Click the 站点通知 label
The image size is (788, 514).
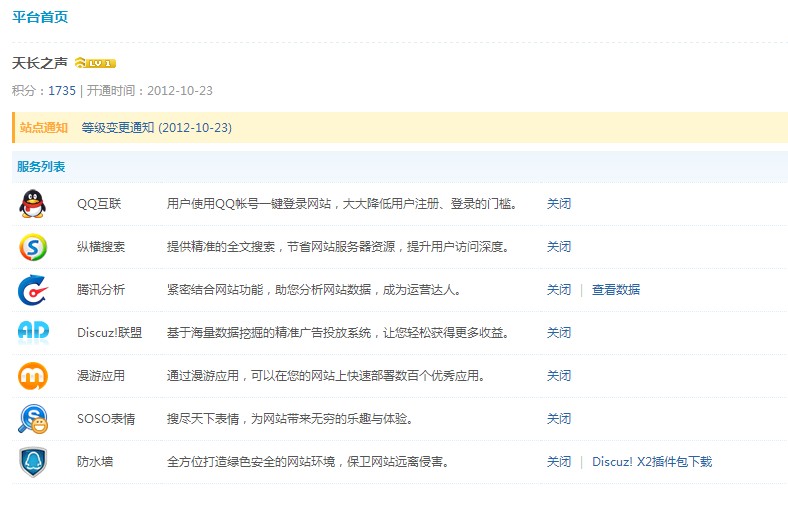44,128
